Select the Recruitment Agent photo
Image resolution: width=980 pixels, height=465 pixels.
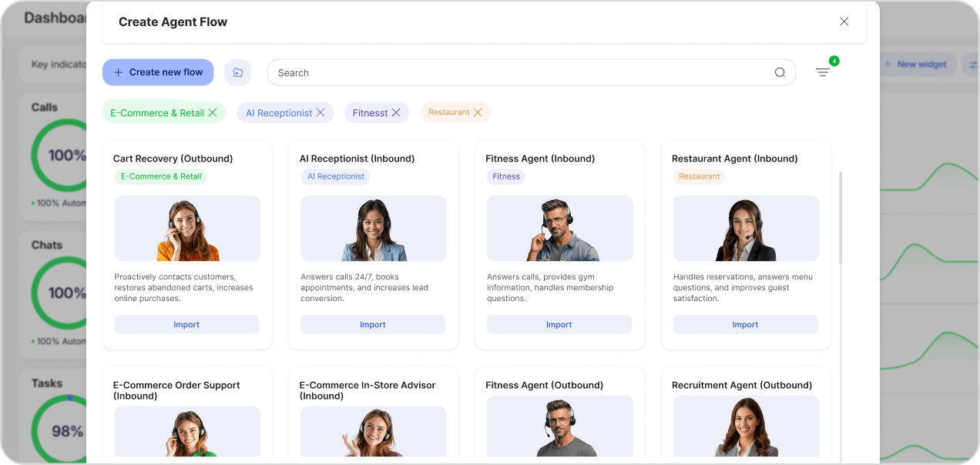coord(746,427)
